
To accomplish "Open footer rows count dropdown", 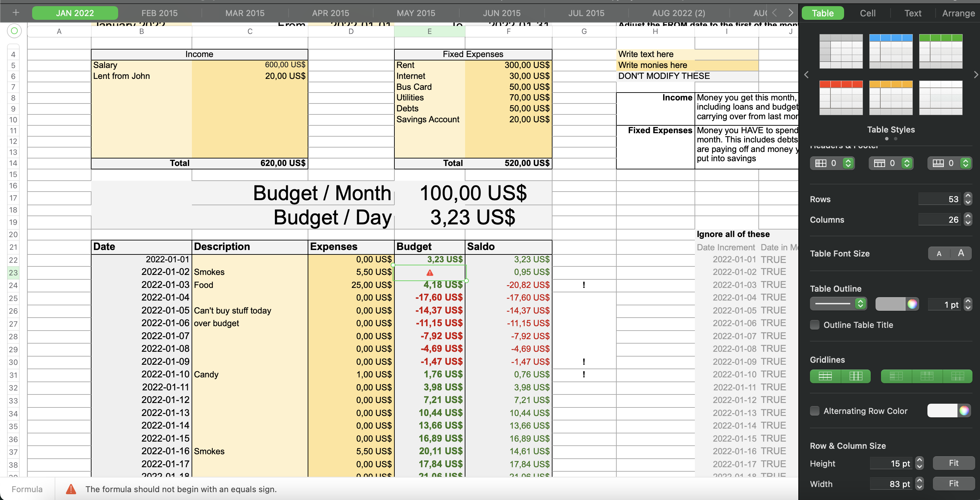I will tap(965, 163).
